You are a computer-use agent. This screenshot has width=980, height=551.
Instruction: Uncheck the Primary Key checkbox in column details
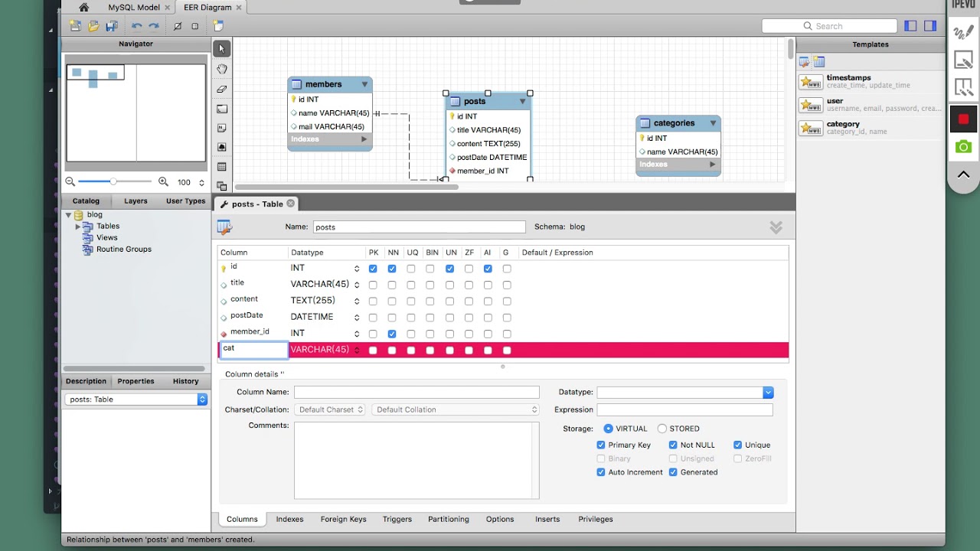pyautogui.click(x=601, y=445)
